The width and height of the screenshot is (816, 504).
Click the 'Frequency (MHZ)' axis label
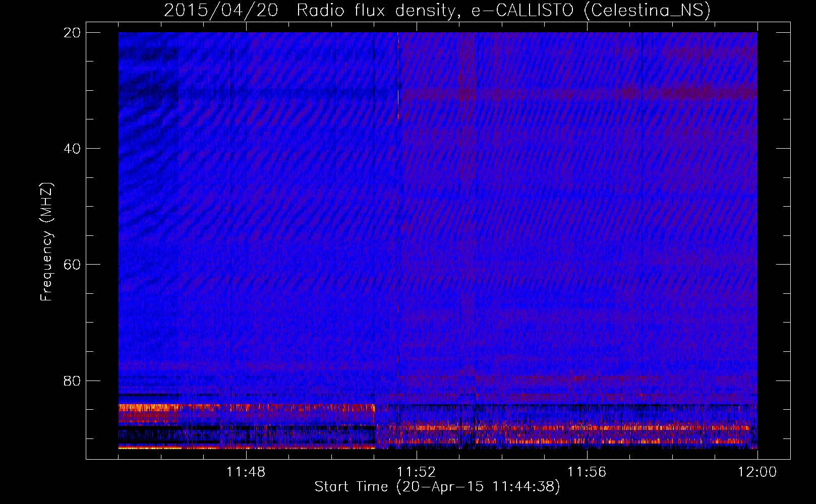point(46,241)
